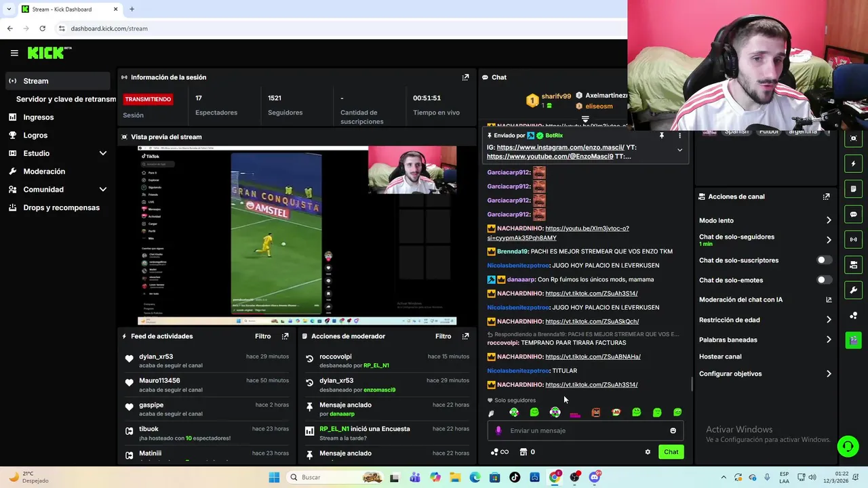
Task: Open the emoji picker in message box
Action: click(673, 430)
